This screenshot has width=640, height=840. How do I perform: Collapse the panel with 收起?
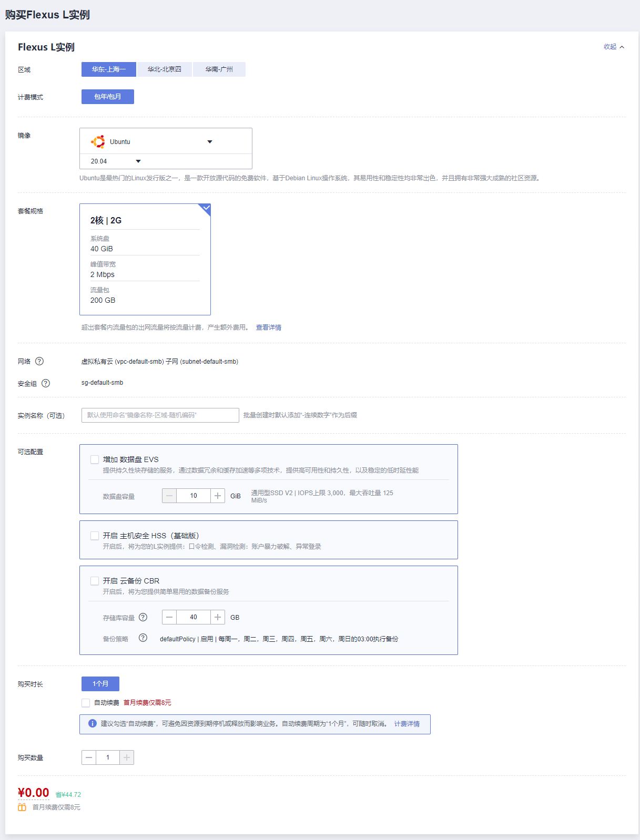(x=614, y=47)
